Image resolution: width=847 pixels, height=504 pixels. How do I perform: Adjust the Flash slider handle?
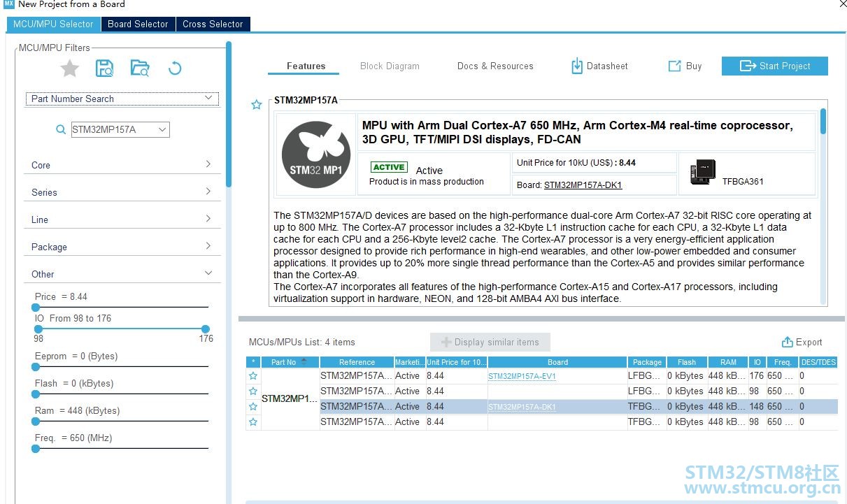[x=36, y=394]
